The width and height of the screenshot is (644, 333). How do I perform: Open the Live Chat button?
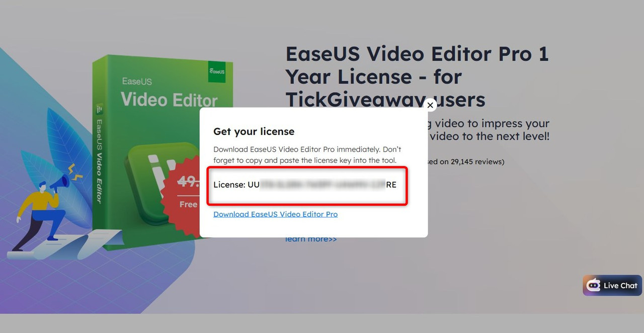pyautogui.click(x=612, y=286)
